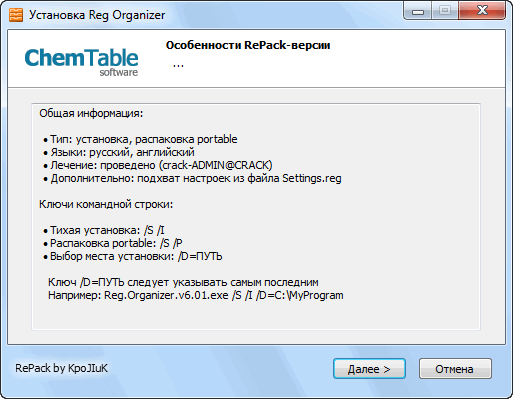Minimize the installer window
The width and height of the screenshot is (513, 399).
tap(418, 11)
